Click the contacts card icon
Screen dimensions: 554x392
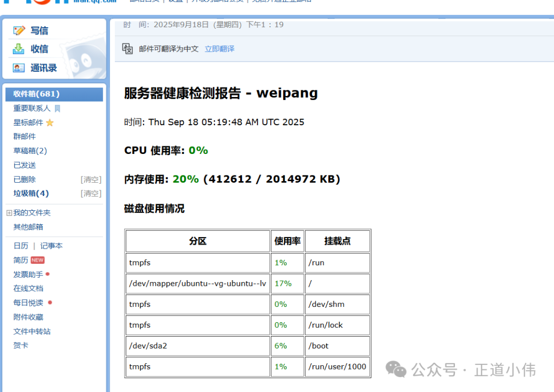[19, 68]
